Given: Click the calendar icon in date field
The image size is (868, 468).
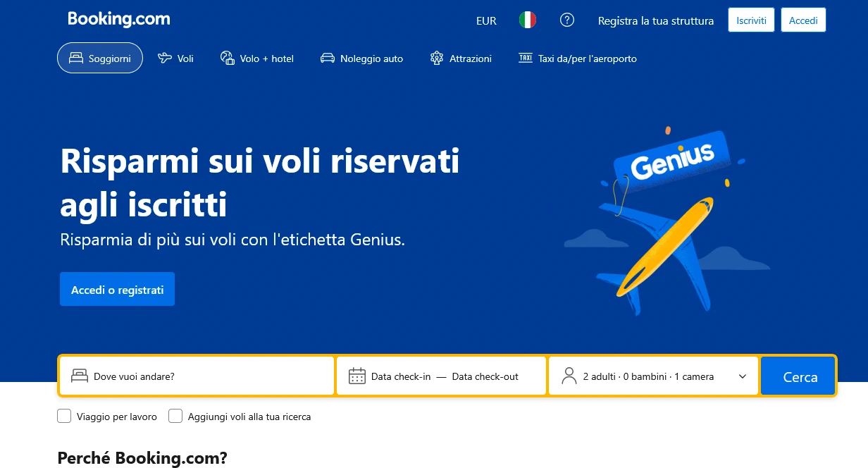Looking at the screenshot, I should (x=357, y=376).
